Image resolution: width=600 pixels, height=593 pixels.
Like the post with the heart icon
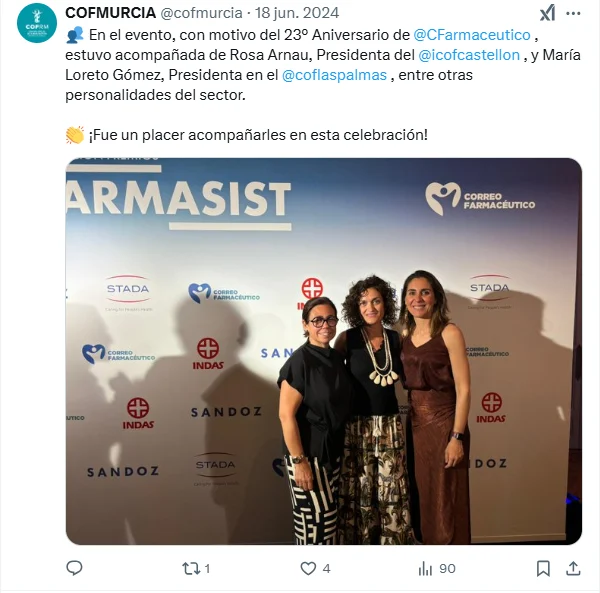[x=308, y=569]
